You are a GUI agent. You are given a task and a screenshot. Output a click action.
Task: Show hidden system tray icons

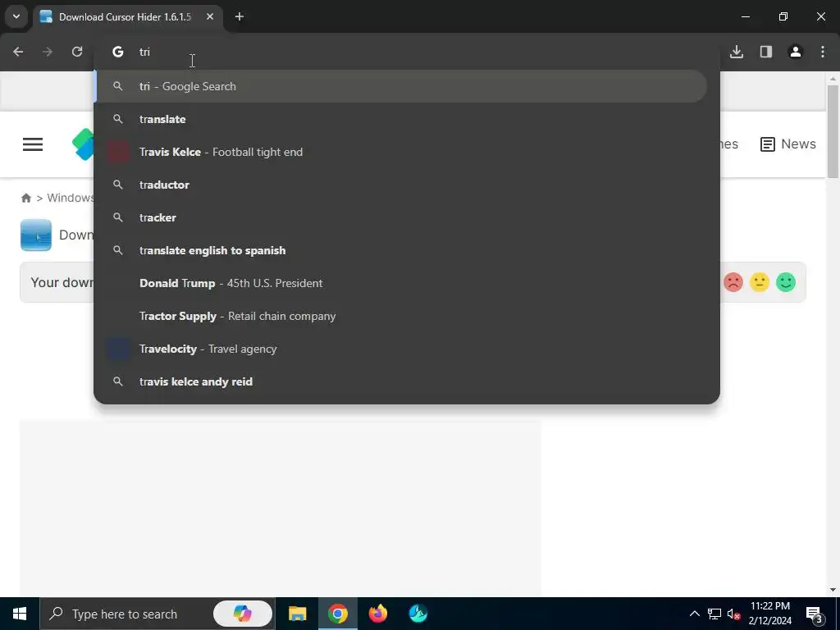coord(694,614)
